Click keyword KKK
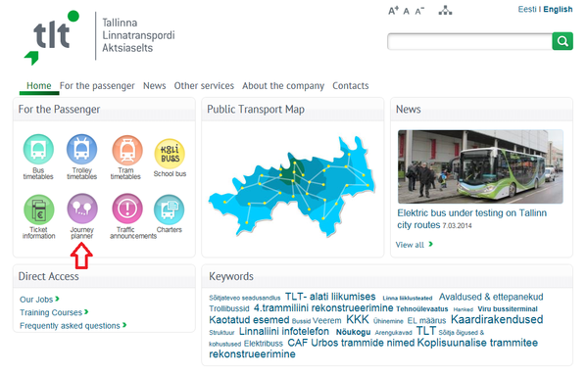This screenshot has width=588, height=373. [x=358, y=319]
